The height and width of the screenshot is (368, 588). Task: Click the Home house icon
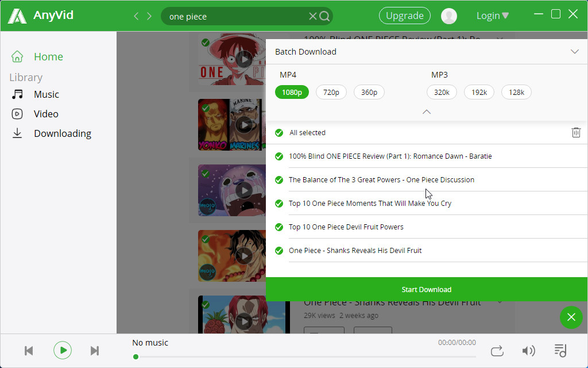[x=17, y=57]
